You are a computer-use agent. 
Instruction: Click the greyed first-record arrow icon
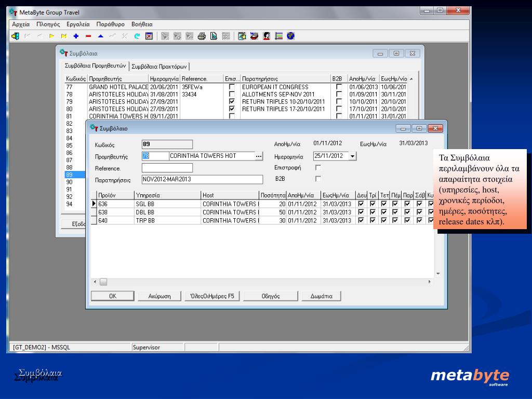[x=27, y=36]
